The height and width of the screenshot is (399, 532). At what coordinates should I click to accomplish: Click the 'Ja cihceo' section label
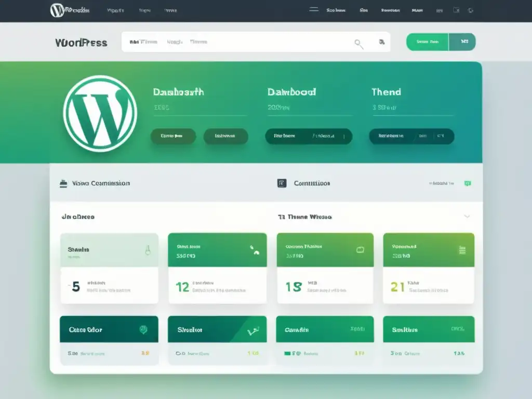tap(78, 217)
